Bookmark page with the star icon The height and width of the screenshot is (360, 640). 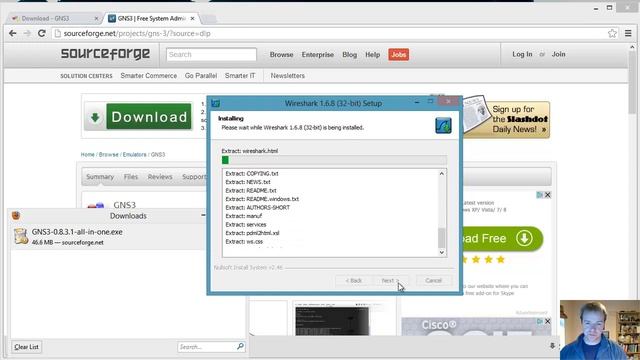pyautogui.click(x=612, y=33)
